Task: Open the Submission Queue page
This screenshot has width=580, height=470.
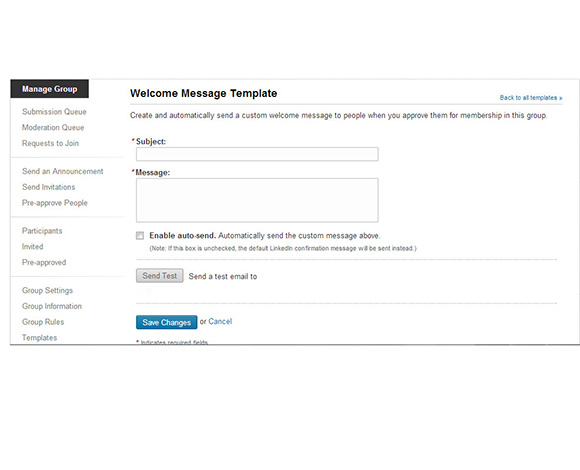Action: pos(54,112)
